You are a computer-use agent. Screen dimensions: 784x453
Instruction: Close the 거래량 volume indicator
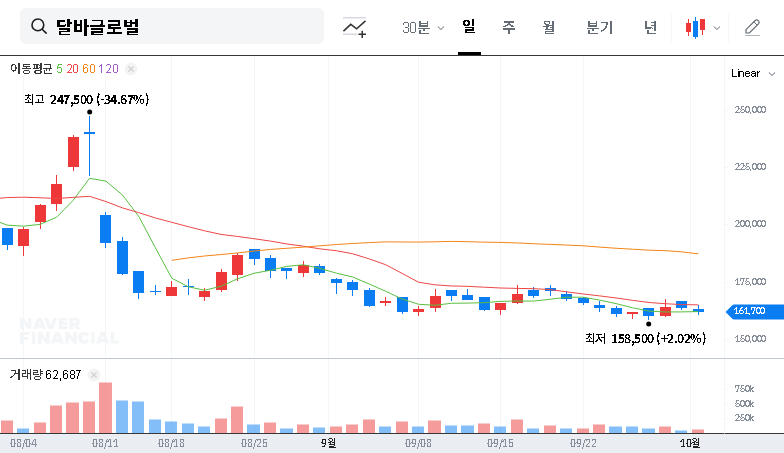click(94, 375)
